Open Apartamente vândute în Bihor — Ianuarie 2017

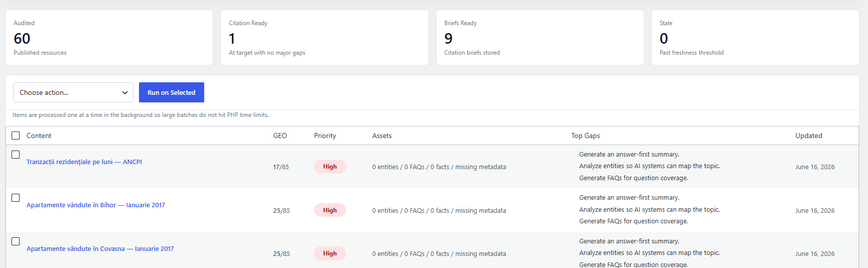96,205
